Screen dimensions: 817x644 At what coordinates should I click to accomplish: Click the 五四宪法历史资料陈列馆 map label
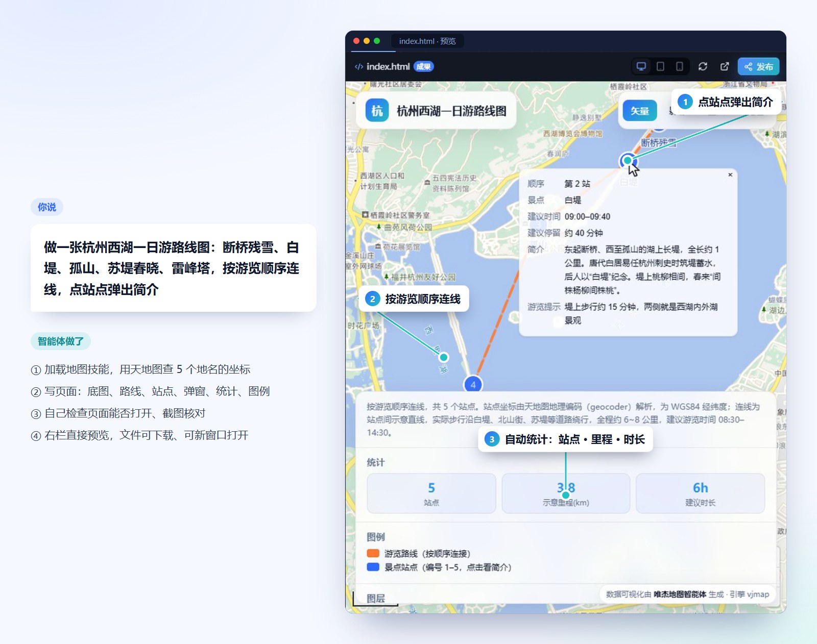454,183
